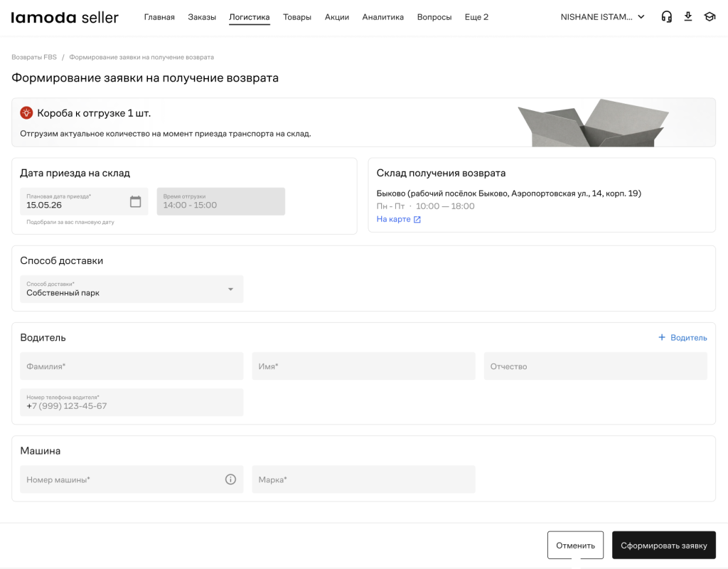Click the Сформировать заявку button
The width and height of the screenshot is (728, 569).
pos(664,546)
